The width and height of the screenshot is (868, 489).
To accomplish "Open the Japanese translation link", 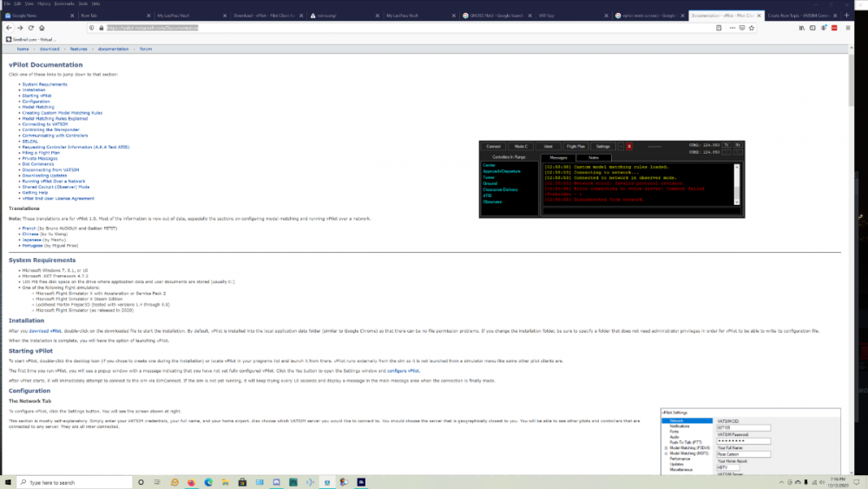I will (x=31, y=240).
